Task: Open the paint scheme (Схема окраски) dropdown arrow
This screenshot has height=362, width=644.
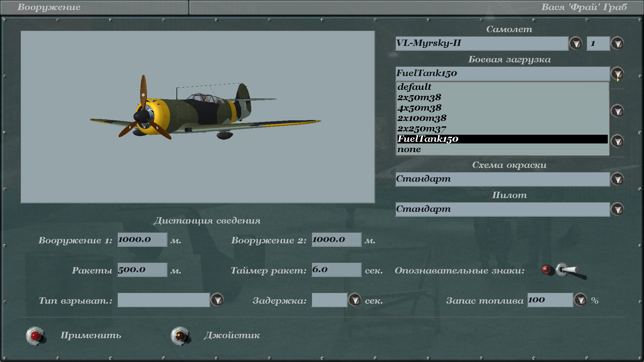Action: click(617, 179)
